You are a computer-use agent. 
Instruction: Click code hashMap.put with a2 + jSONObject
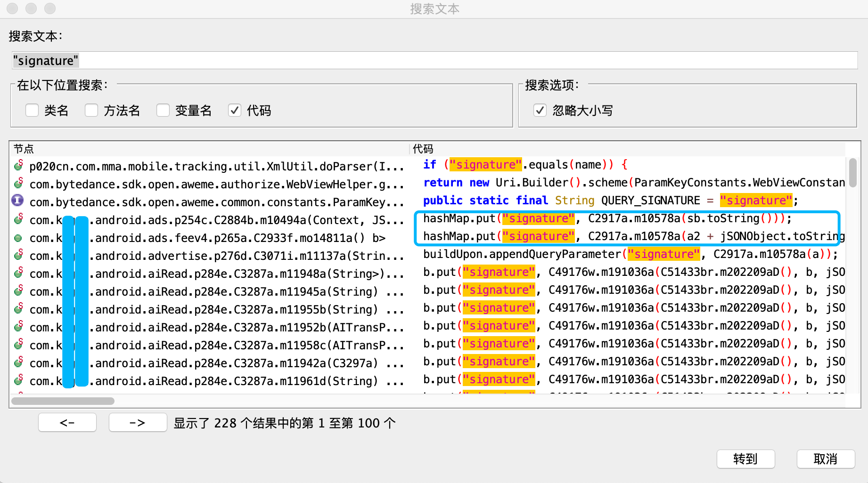pos(634,236)
